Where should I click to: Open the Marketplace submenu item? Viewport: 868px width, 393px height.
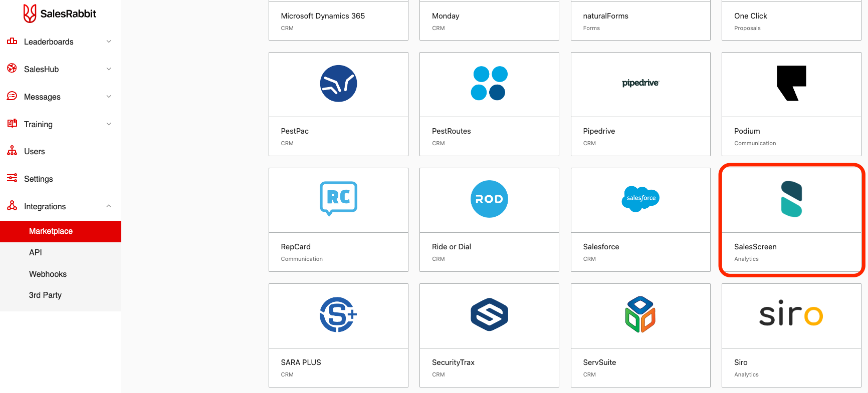pyautogui.click(x=61, y=231)
